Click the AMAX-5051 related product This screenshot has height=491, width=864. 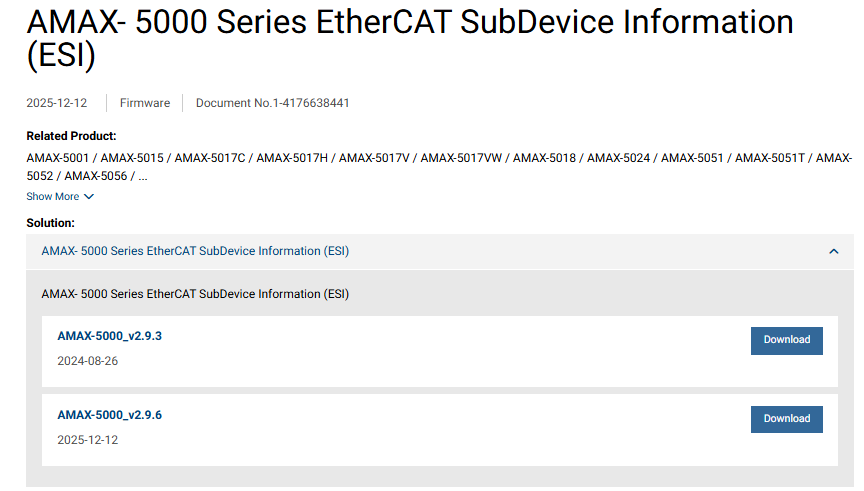pos(692,158)
